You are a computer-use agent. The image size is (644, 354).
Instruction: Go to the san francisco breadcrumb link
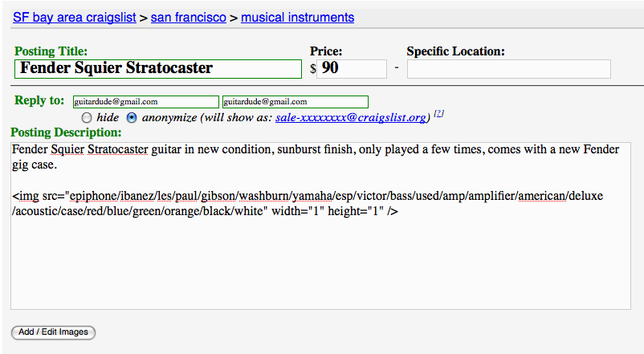189,18
